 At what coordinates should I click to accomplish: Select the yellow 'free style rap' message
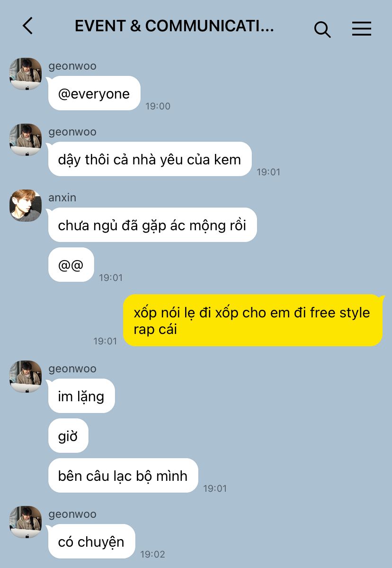pos(253,321)
